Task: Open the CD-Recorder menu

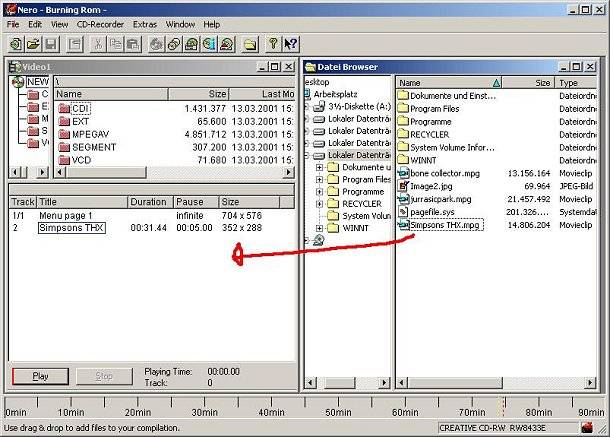Action: [x=100, y=24]
